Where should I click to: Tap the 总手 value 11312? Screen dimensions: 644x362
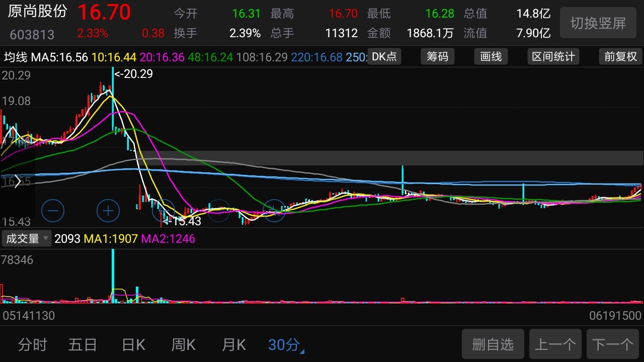[342, 34]
